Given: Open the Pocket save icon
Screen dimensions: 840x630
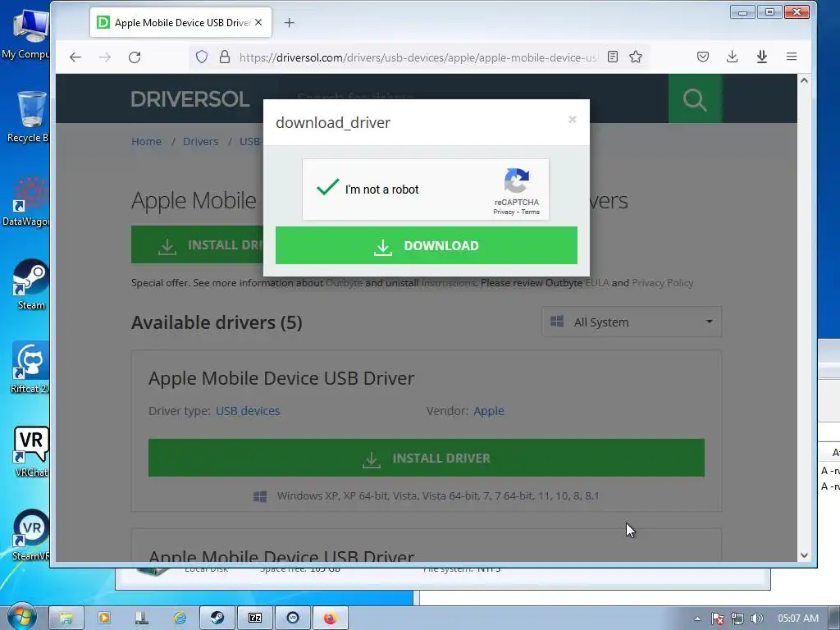Looking at the screenshot, I should [x=703, y=57].
